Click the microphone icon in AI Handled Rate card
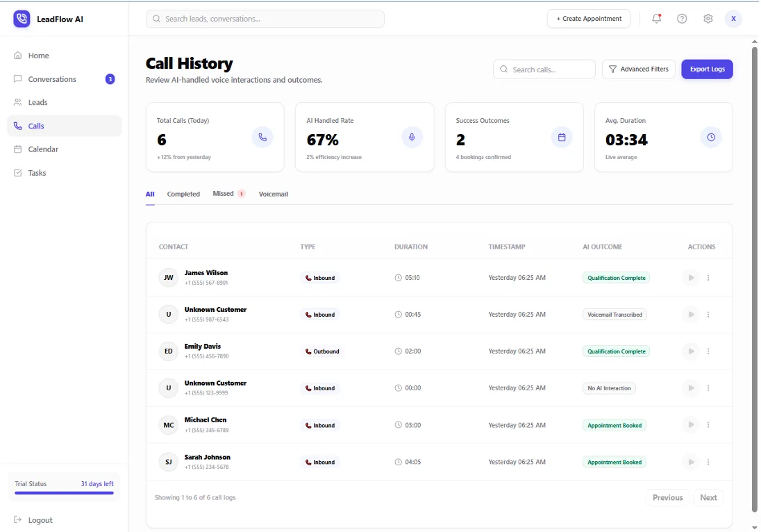The height and width of the screenshot is (532, 761). (412, 138)
